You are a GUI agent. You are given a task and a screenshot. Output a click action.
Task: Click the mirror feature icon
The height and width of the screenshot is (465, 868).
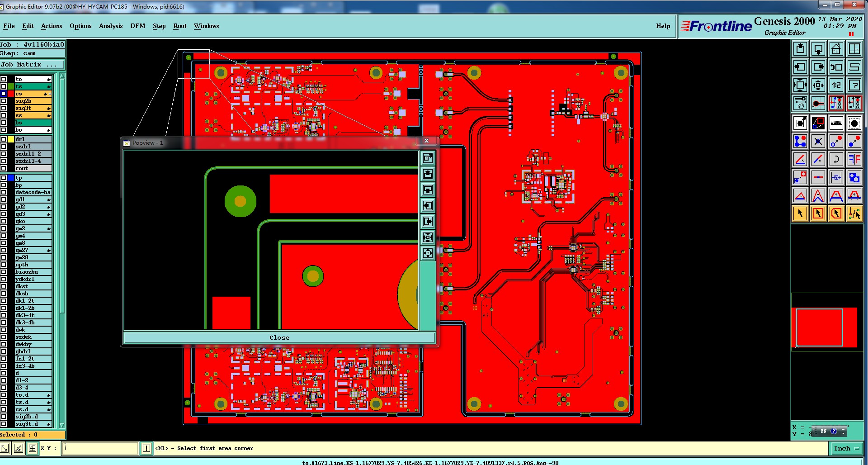pos(854,159)
